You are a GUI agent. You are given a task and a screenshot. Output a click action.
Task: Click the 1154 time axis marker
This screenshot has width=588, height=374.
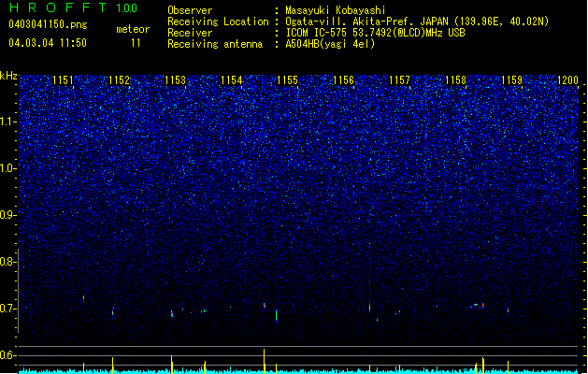(x=232, y=80)
